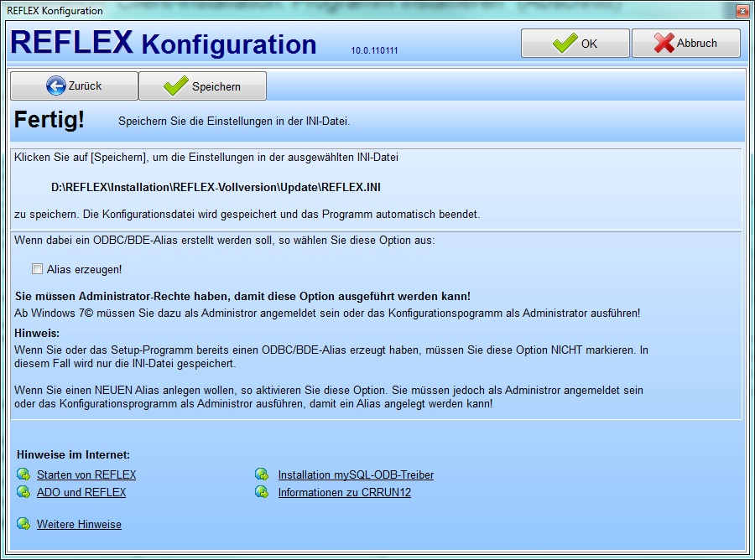Screen dimensions: 755x560
Task: Click globe icon beside 'ADO und REFLEX'
Action: [23, 492]
